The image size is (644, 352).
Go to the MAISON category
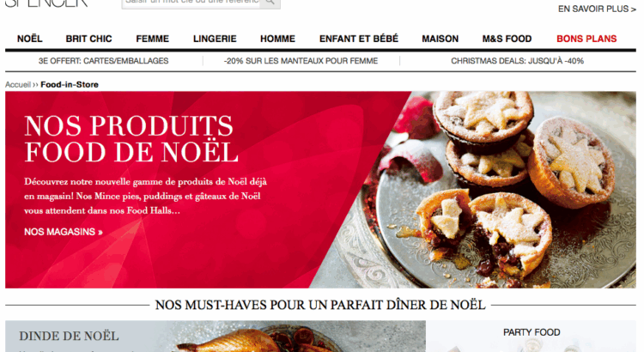tap(440, 39)
